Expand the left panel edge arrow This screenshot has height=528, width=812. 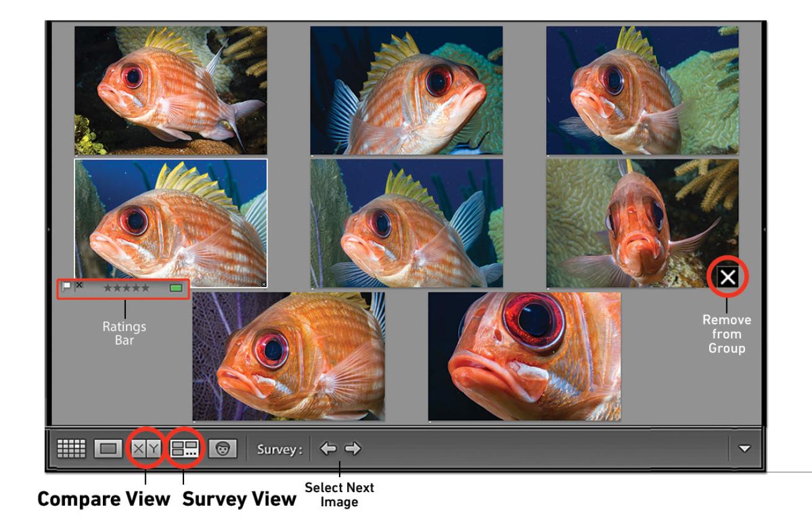(48, 229)
